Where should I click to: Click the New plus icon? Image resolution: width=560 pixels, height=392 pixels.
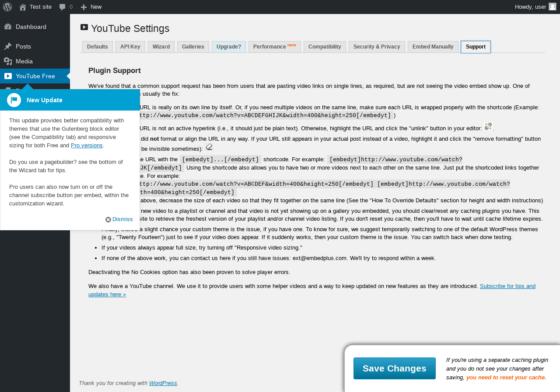point(84,7)
